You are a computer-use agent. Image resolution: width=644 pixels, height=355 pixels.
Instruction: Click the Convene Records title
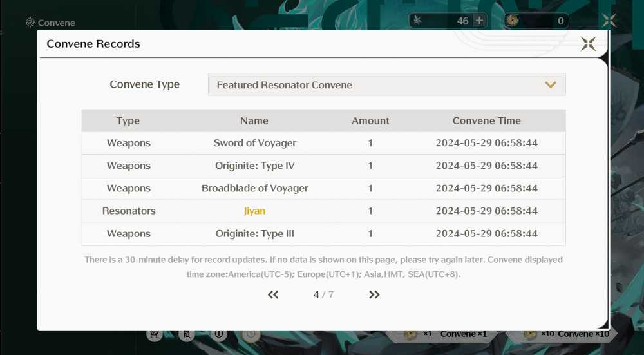click(x=93, y=44)
